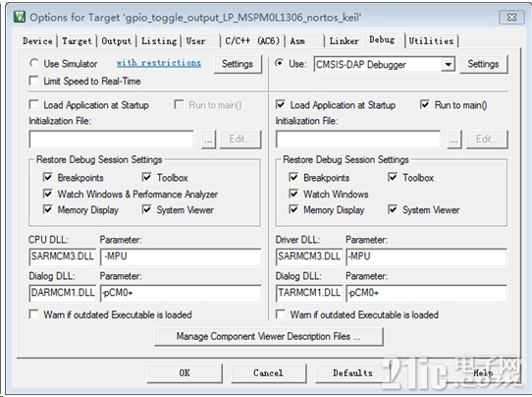The height and width of the screenshot is (397, 532).
Task: Click the Keil uVision icon in title bar
Action: pos(20,17)
